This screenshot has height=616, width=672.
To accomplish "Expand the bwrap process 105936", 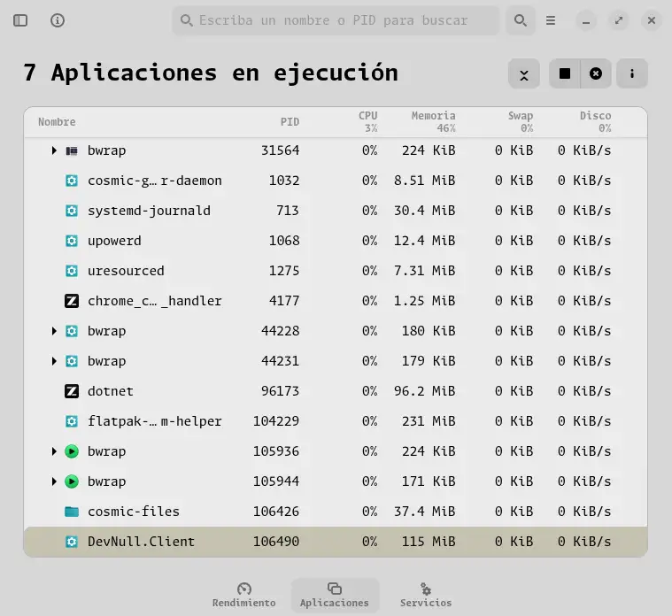I will (54, 451).
